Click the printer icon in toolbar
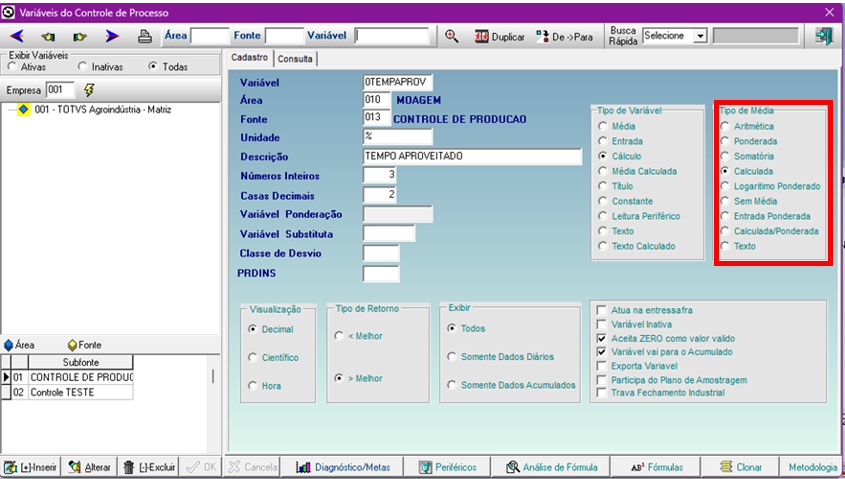The width and height of the screenshot is (845, 479). (x=144, y=36)
